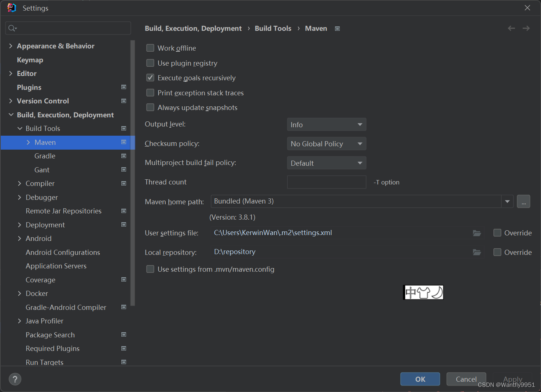Open Android Configurations settings

click(x=63, y=252)
